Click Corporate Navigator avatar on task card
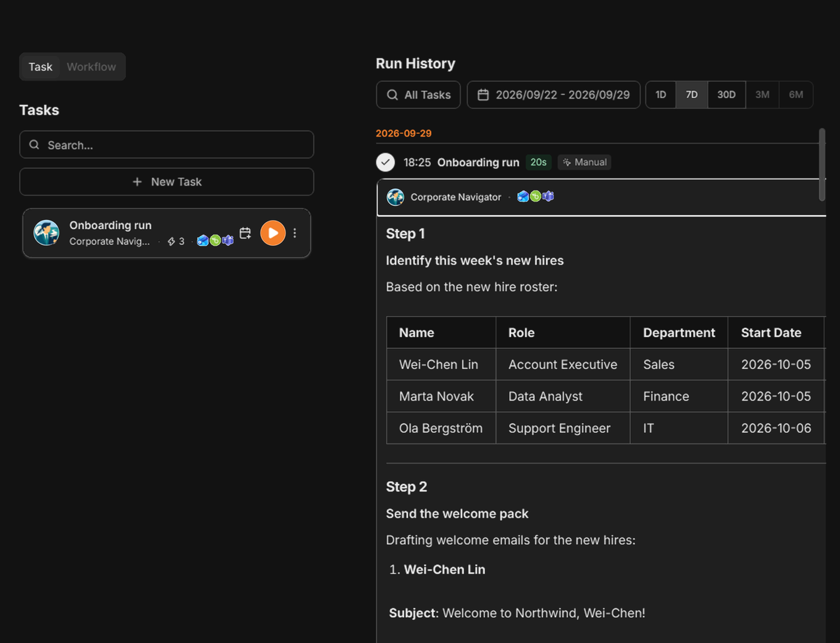The image size is (840, 643). pos(47,233)
